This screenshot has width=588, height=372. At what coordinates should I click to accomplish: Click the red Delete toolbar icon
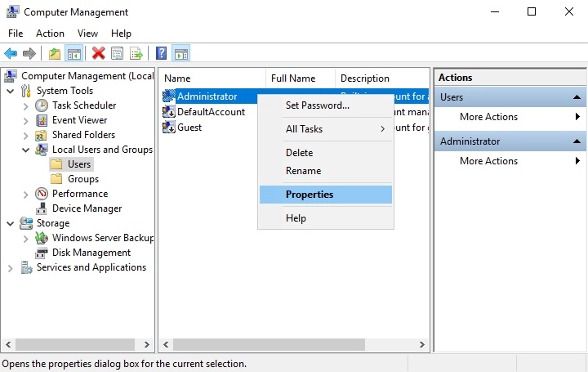point(99,53)
